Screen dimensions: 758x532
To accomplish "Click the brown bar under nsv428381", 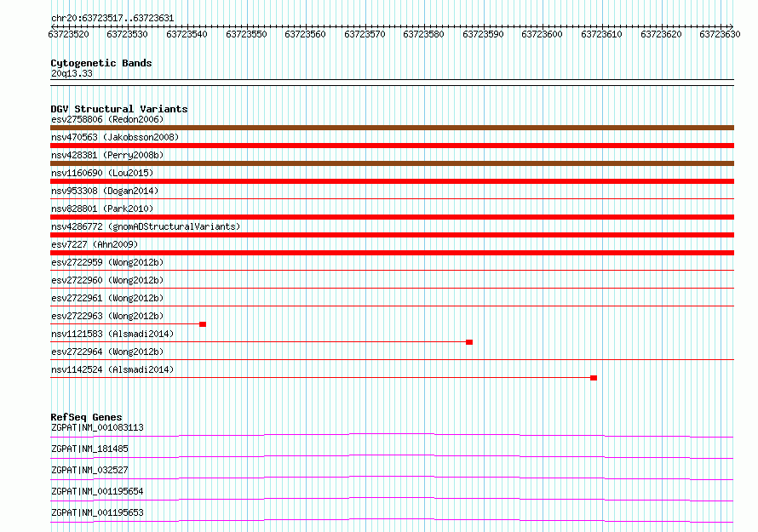I will click(x=392, y=163).
